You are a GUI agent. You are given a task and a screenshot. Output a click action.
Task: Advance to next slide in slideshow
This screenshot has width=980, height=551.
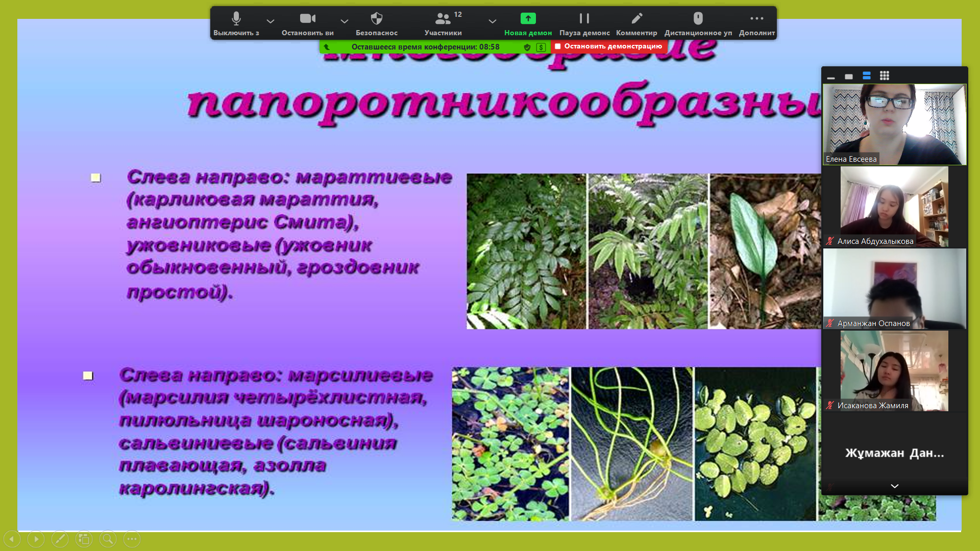coord(36,539)
